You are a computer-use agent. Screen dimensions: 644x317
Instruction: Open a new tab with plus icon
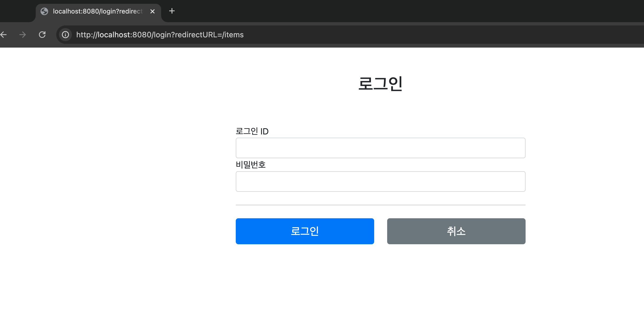tap(172, 11)
